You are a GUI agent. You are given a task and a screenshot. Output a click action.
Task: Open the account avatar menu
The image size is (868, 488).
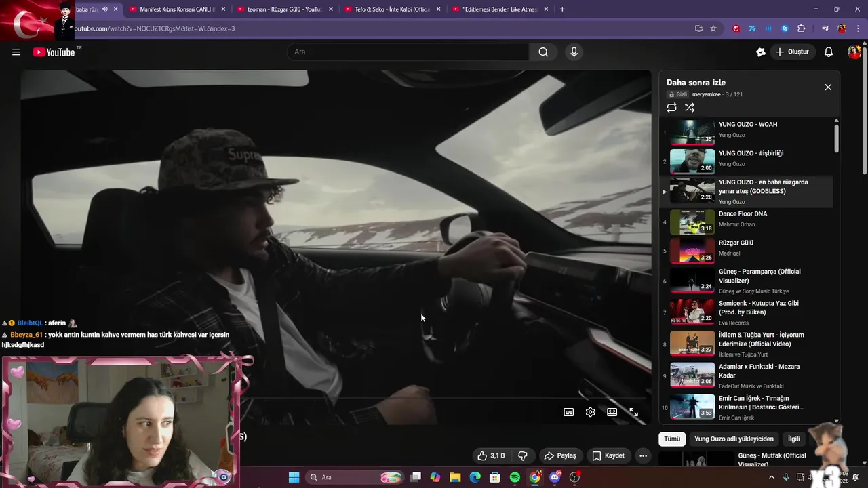(854, 52)
